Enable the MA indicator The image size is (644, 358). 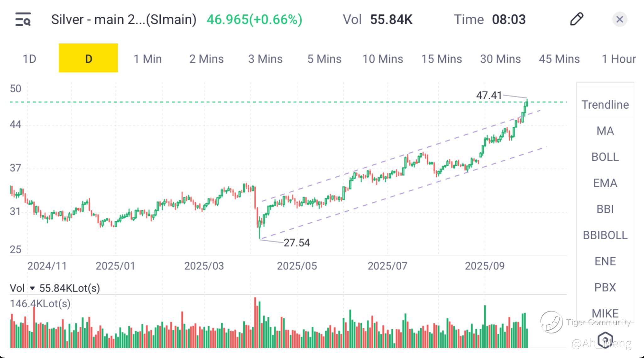(605, 131)
